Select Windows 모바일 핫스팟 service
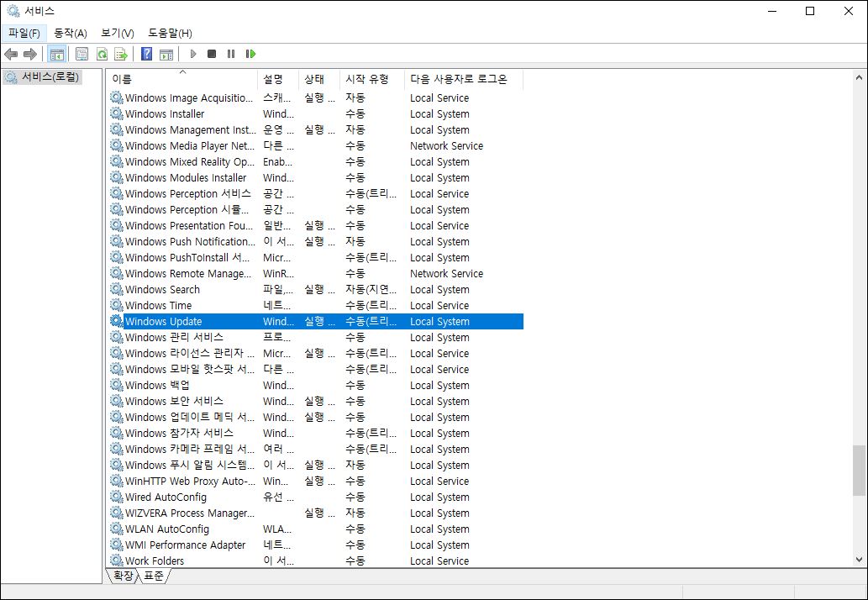868x600 pixels. [316, 369]
